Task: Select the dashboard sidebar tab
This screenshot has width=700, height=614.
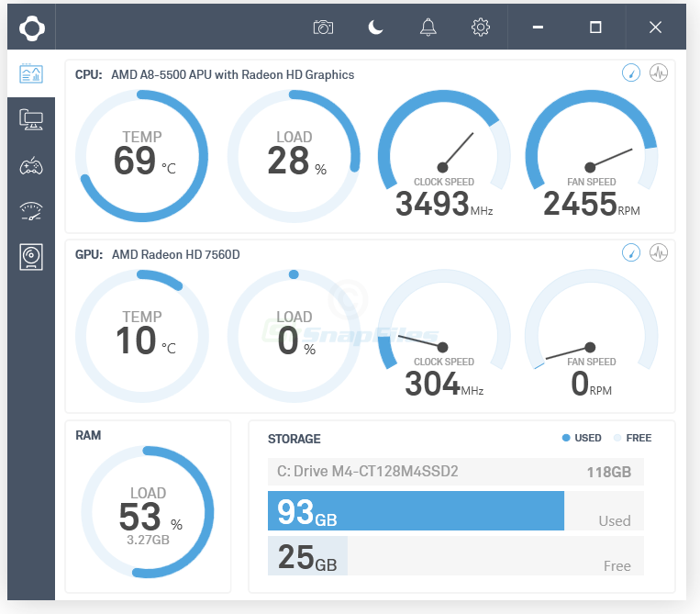Action: coord(31,73)
